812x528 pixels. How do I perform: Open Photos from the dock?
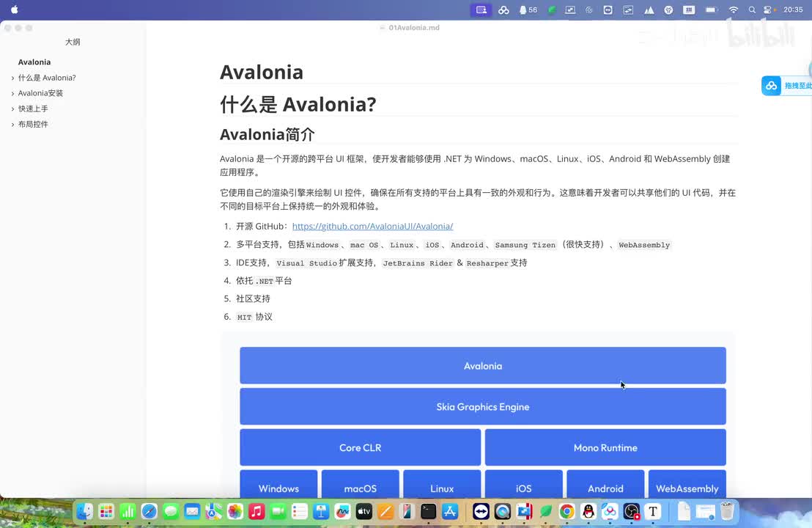tap(235, 512)
